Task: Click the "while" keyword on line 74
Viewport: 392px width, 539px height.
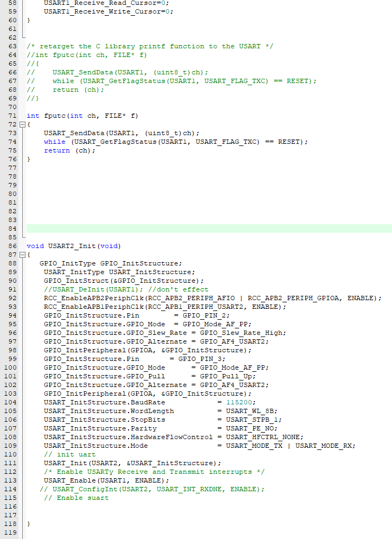Action: coord(55,142)
